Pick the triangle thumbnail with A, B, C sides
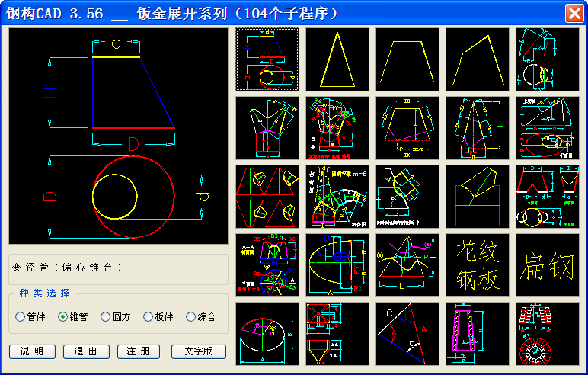 [x=407, y=334]
